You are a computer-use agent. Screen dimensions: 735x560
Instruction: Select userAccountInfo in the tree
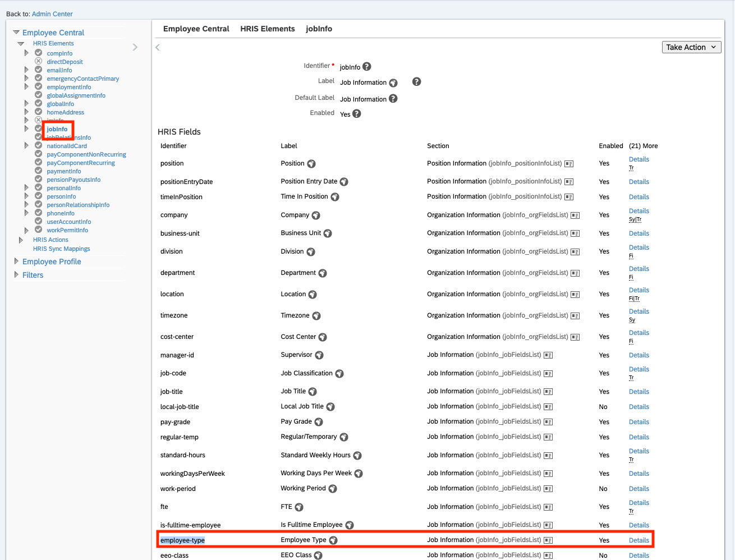tap(69, 222)
